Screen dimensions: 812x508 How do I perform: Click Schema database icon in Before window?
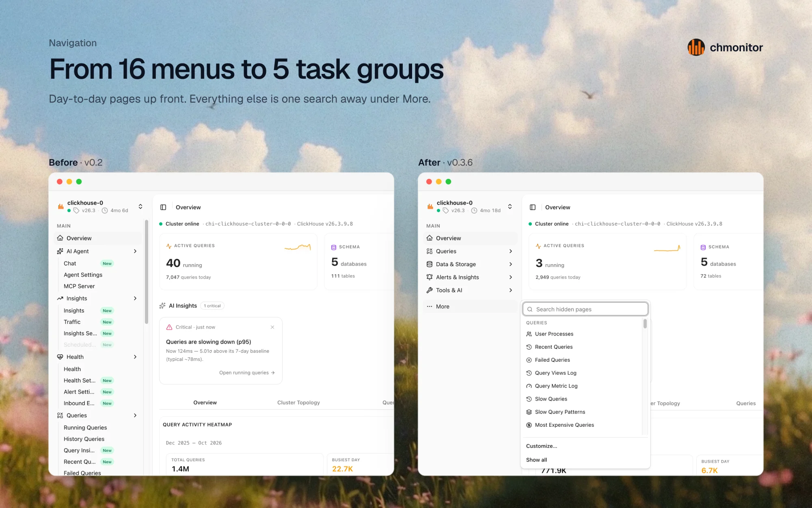tap(334, 247)
